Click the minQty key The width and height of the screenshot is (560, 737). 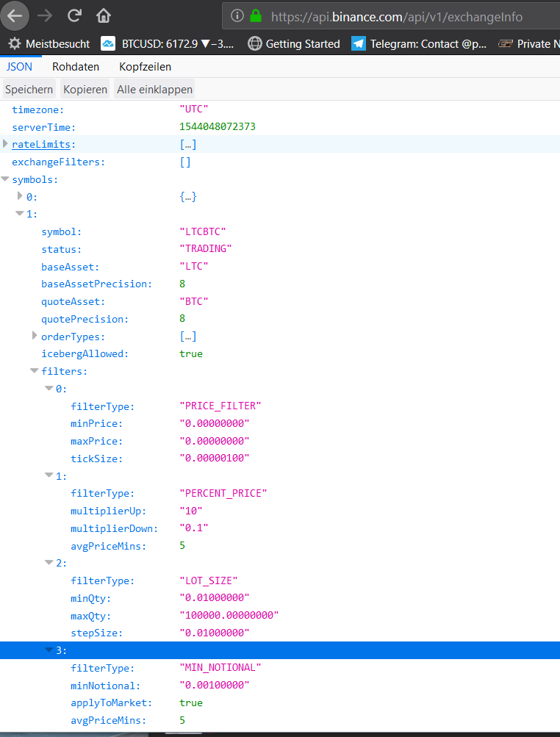tap(90, 598)
